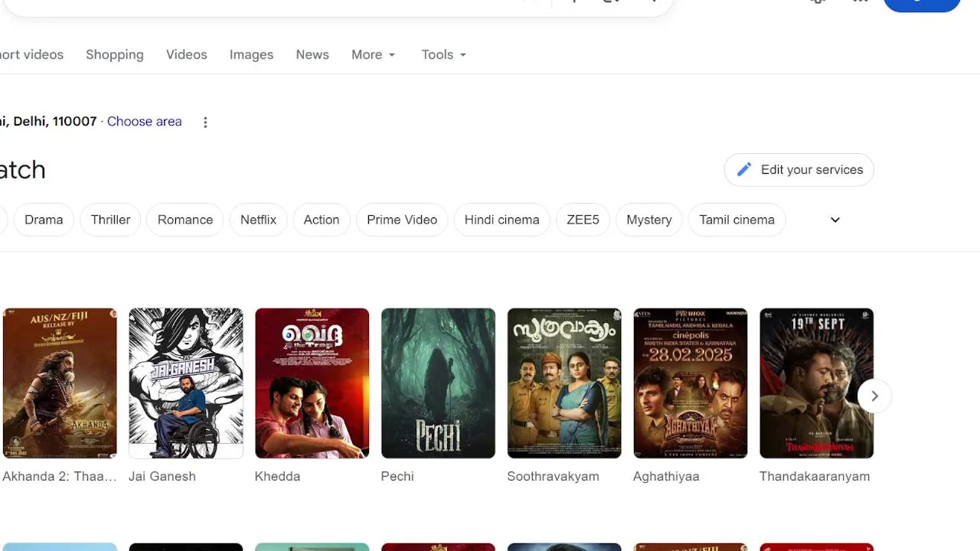980x551 pixels.
Task: Switch to the Images tab
Action: tap(251, 54)
